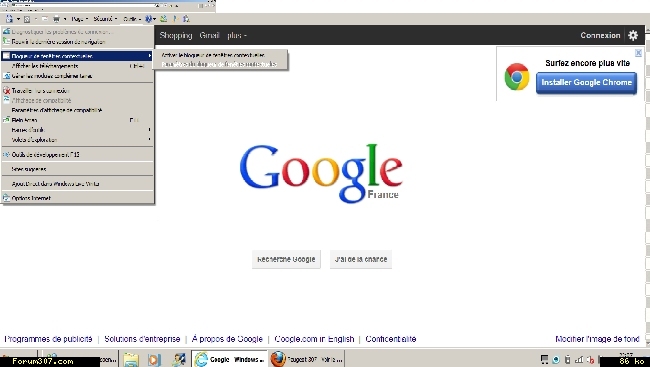Open Google.com in English link

tap(314, 339)
